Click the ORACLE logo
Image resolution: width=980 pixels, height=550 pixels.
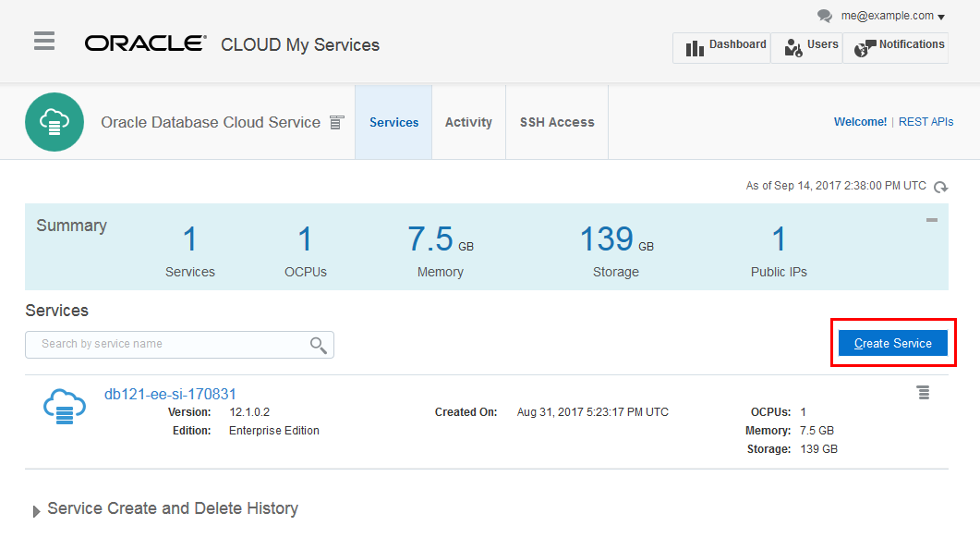(x=146, y=43)
